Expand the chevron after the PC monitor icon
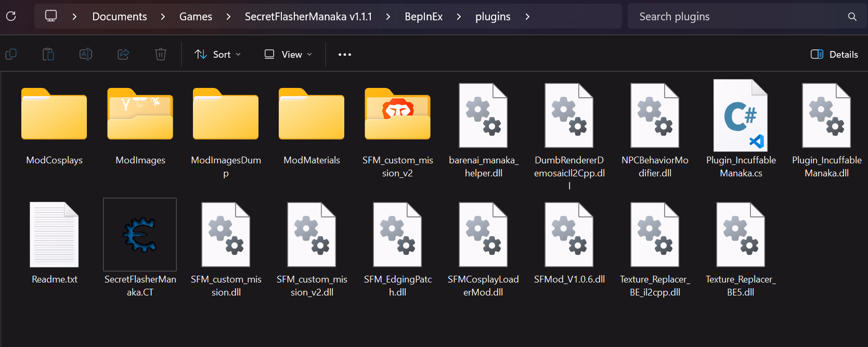The width and height of the screenshot is (868, 347). click(x=74, y=17)
